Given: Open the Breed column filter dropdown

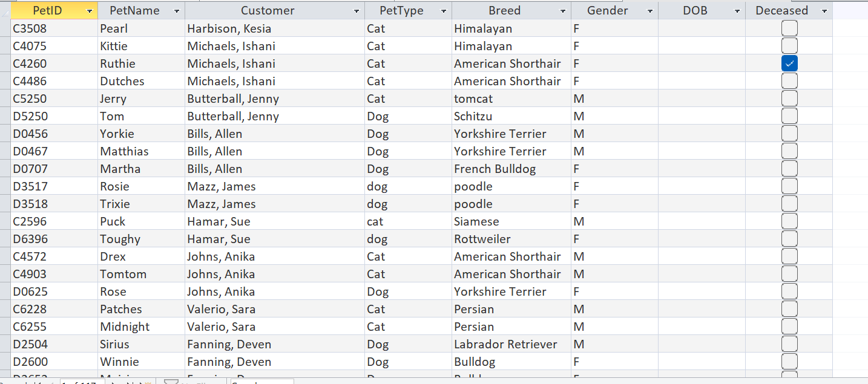Looking at the screenshot, I should point(562,10).
